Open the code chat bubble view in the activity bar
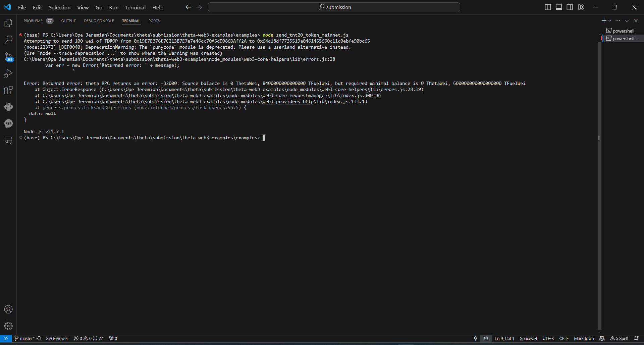 click(8, 124)
